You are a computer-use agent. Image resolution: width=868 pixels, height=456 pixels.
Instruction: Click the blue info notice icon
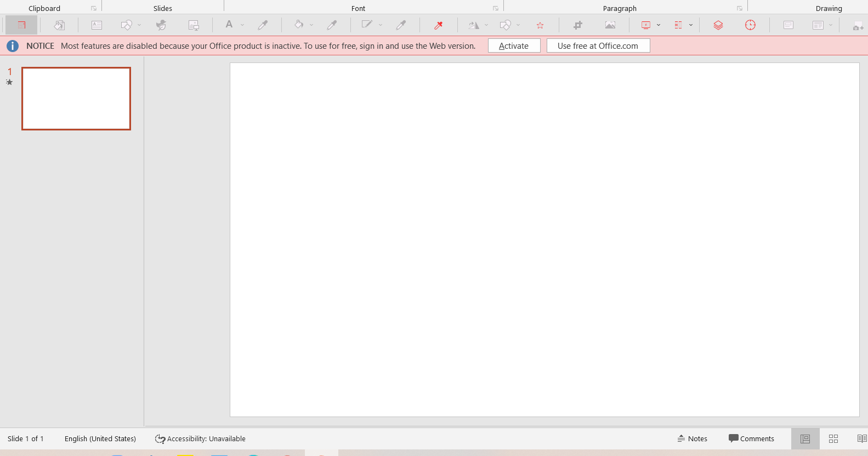(13, 46)
